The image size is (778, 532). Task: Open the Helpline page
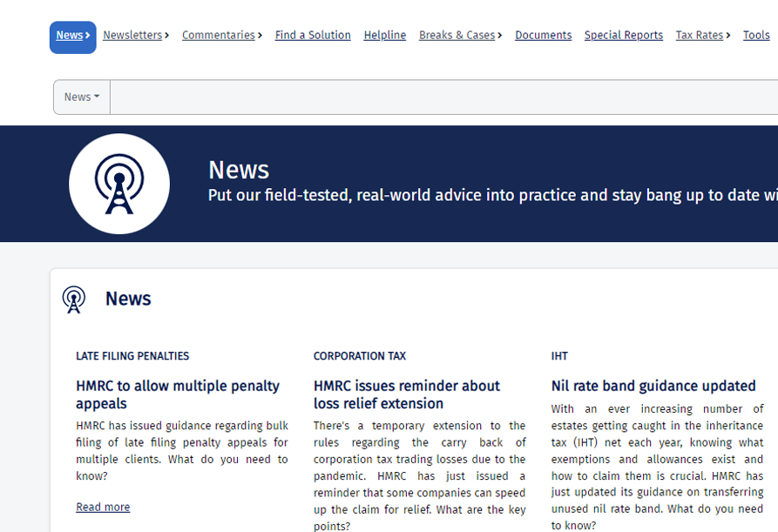pyautogui.click(x=385, y=36)
